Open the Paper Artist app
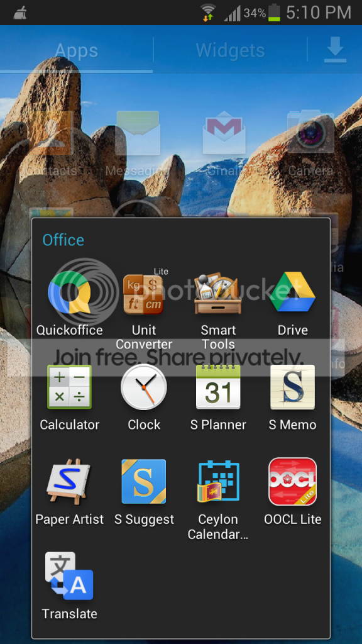The image size is (362, 644). point(69,482)
